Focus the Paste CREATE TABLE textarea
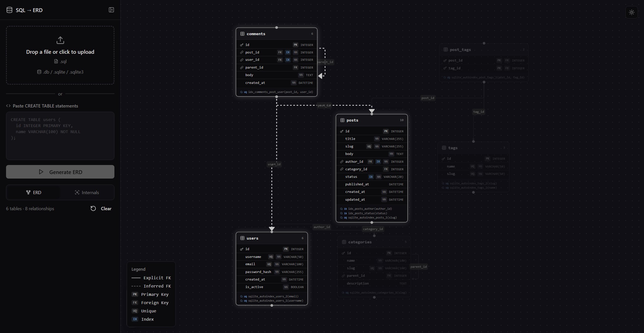The height and width of the screenshot is (333, 644). click(60, 136)
